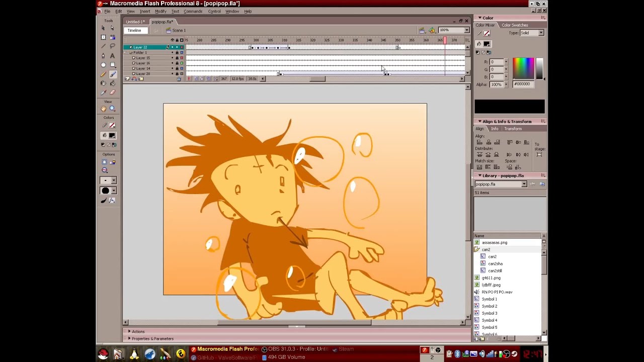The height and width of the screenshot is (362, 644).
Task: Select the Eraser tool
Action: pos(113,93)
